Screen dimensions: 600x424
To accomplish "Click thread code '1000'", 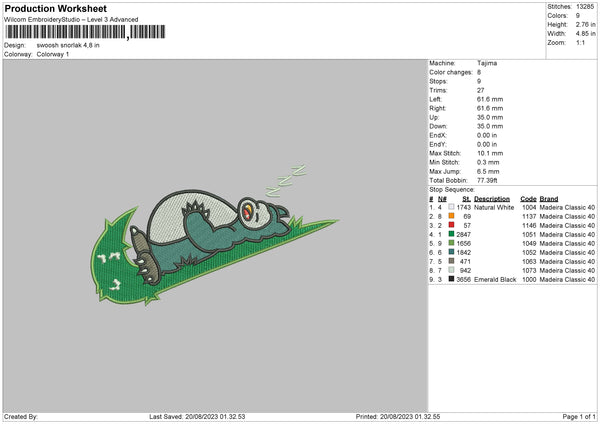I will 529,280.
